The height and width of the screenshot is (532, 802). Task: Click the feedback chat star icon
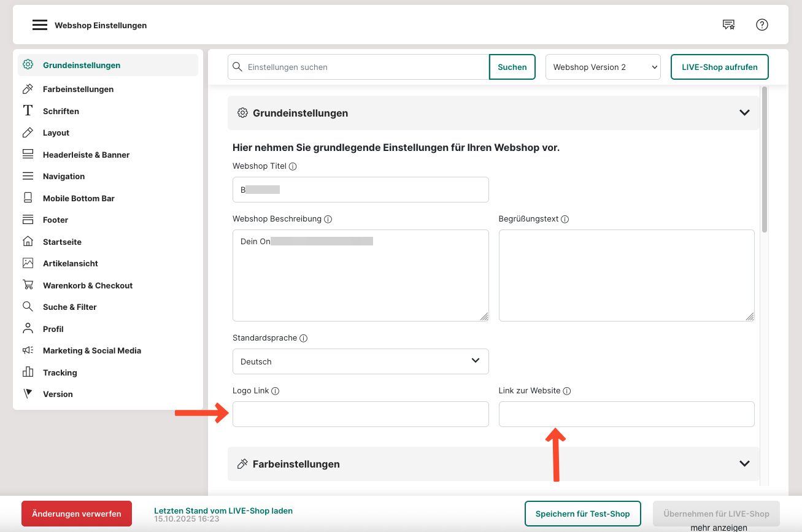(728, 25)
